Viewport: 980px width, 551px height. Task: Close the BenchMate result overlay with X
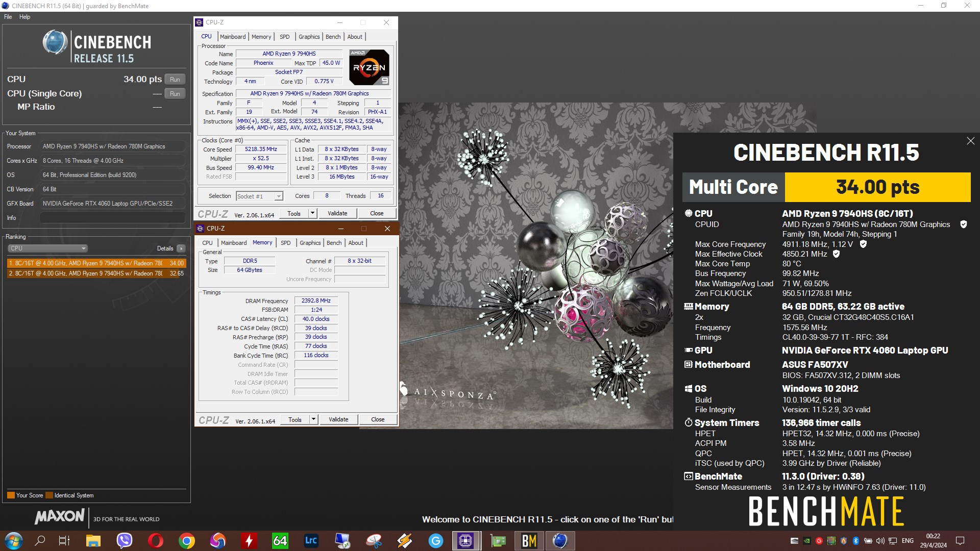coord(970,141)
